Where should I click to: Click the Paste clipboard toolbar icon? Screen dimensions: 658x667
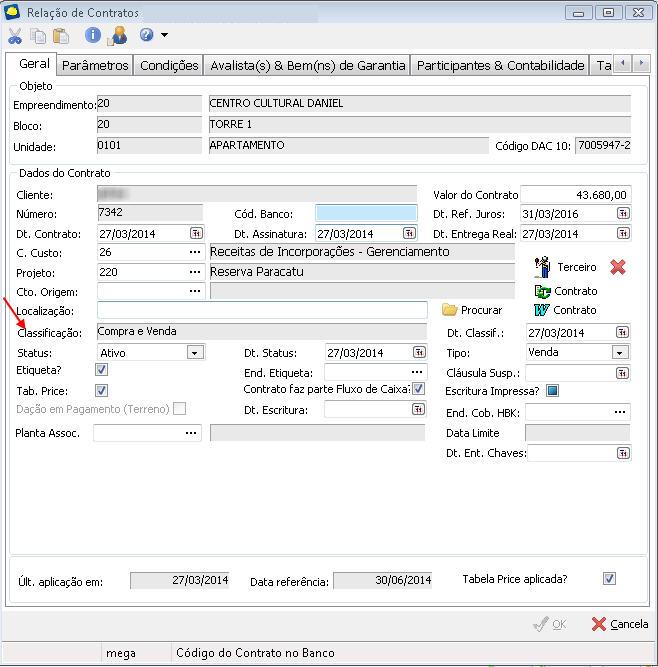pos(61,36)
